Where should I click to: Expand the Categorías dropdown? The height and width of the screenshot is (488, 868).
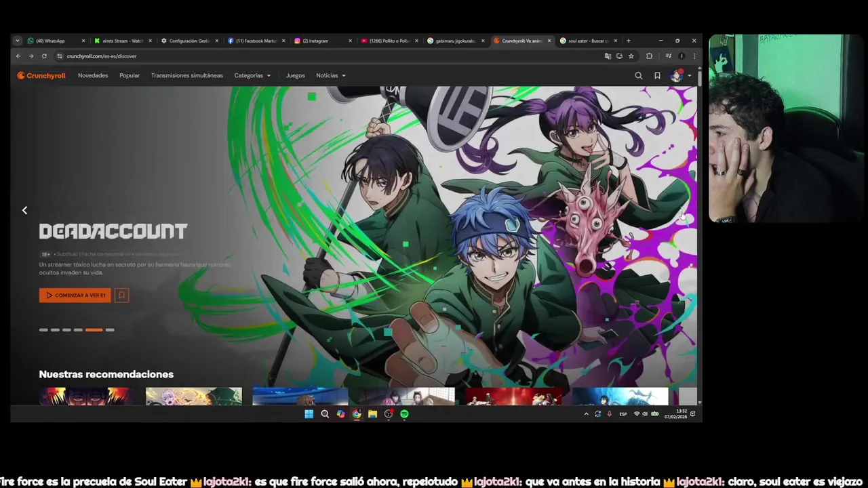pos(252,75)
